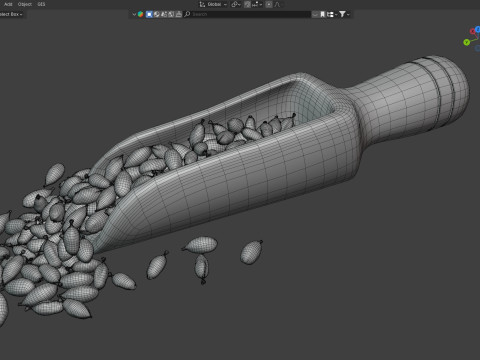The width and height of the screenshot is (480, 360).
Task: Select the blue highlighted display mode icon
Action: [x=149, y=14]
